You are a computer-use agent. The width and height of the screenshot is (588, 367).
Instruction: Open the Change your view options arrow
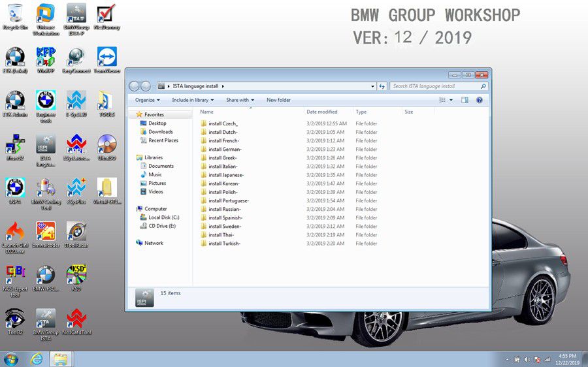click(451, 100)
